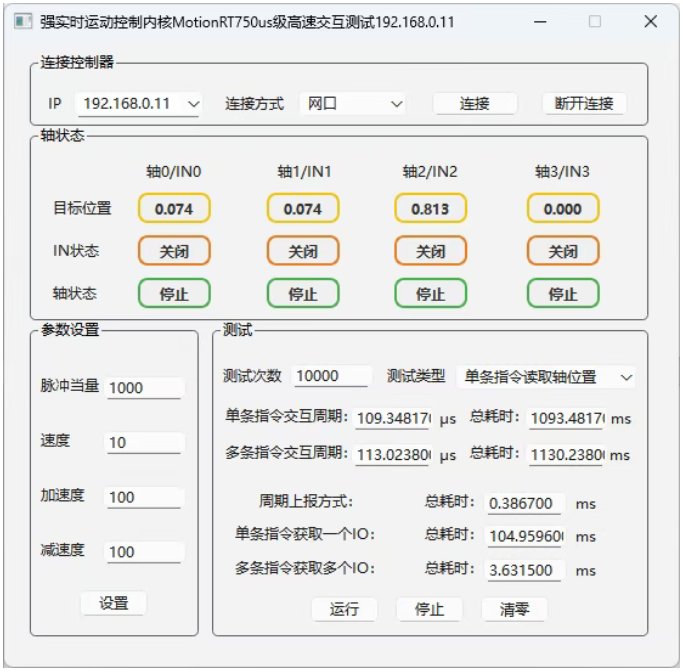Click the 轴1/IN1 column header
Screen dimensions: 683x672
coord(304,172)
